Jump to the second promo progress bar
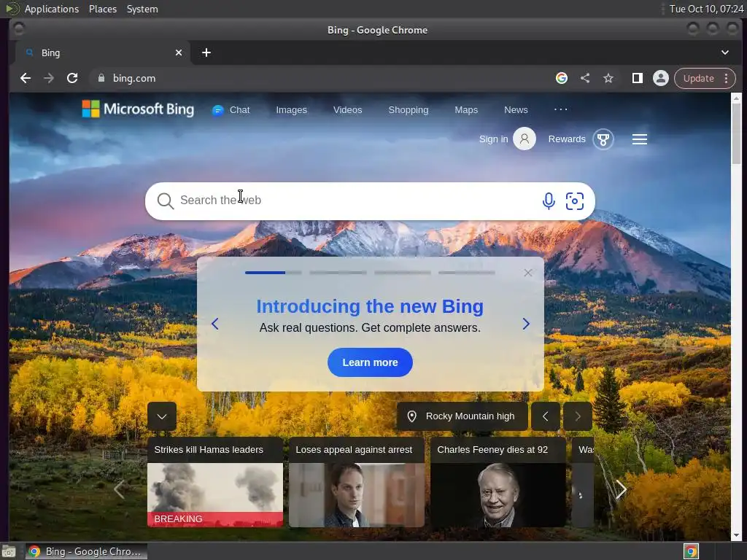Viewport: 747px width, 560px height. [338, 273]
